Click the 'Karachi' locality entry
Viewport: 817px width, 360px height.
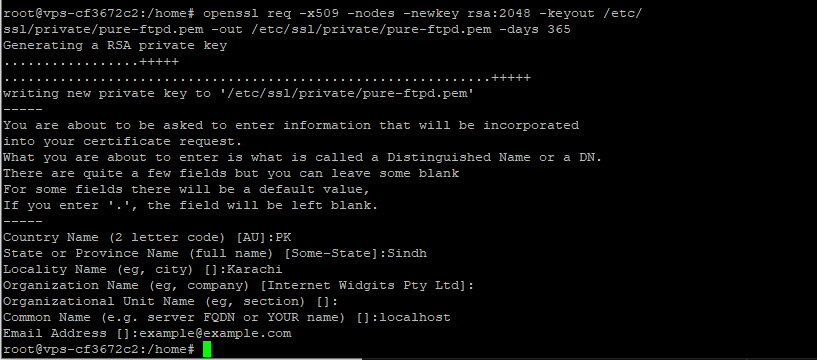tap(255, 269)
